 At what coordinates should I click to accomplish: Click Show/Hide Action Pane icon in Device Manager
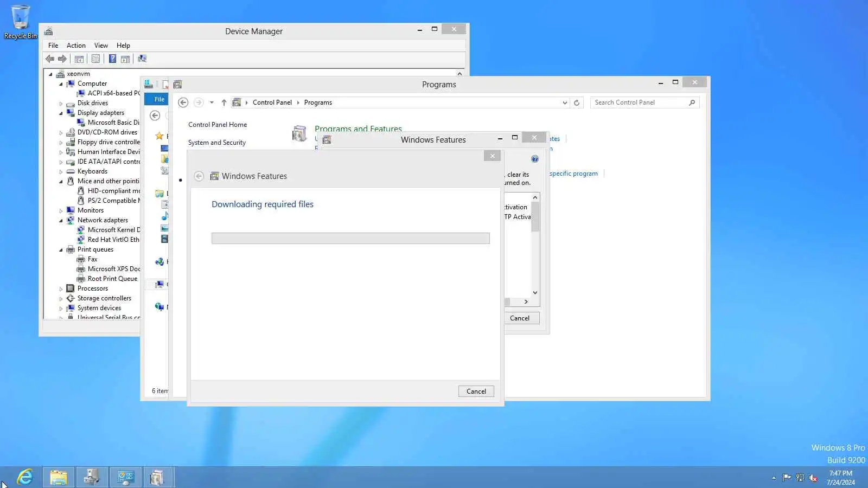(125, 59)
